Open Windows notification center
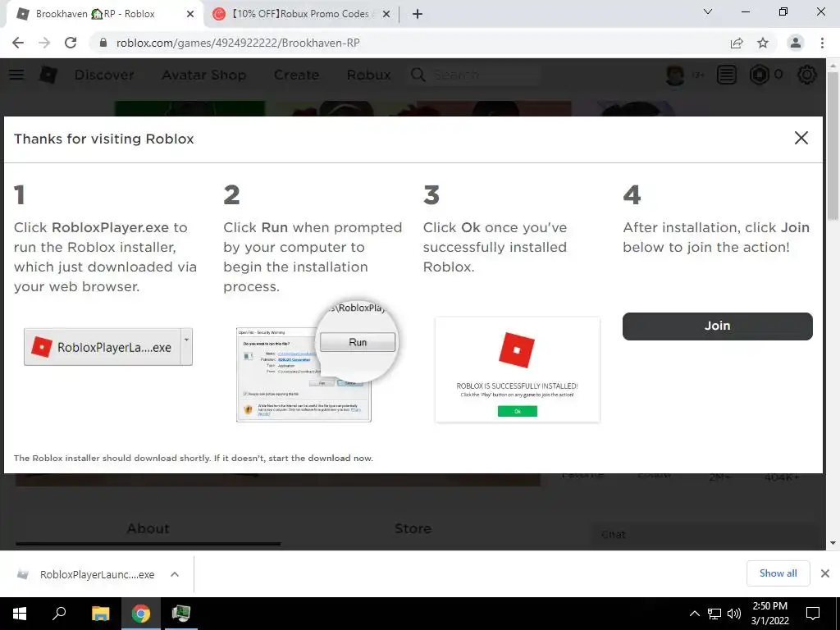This screenshot has width=840, height=630. pos(813,614)
